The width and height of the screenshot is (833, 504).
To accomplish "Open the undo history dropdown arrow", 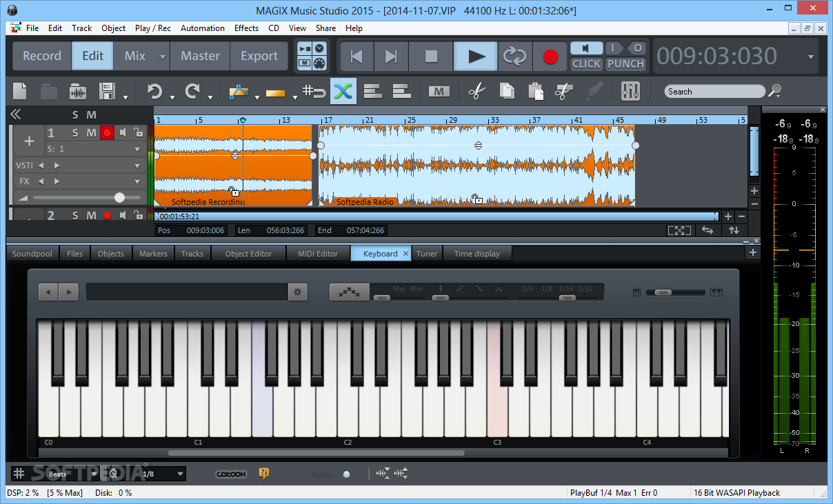I will pos(172,97).
